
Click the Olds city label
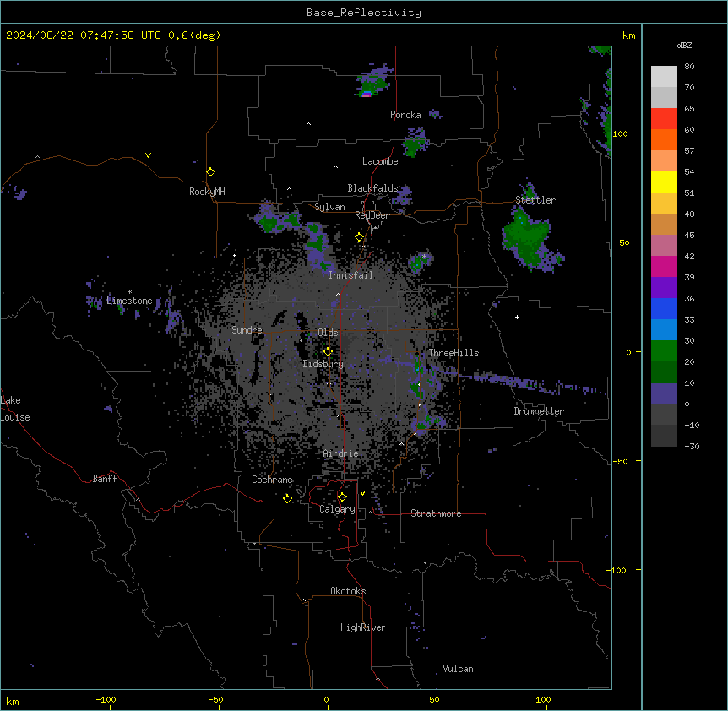coord(328,333)
